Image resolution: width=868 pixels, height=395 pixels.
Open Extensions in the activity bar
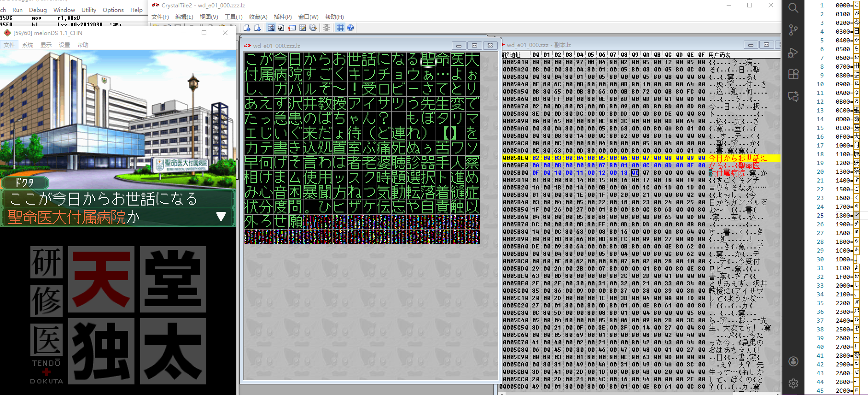793,74
